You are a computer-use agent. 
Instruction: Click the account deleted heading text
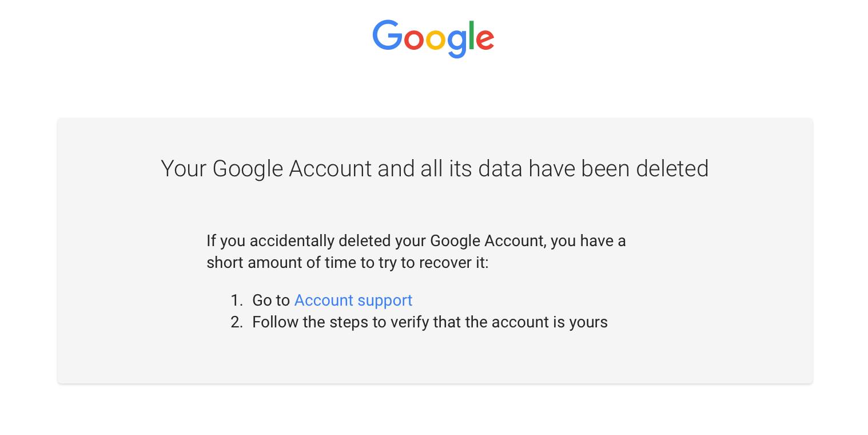pyautogui.click(x=435, y=169)
